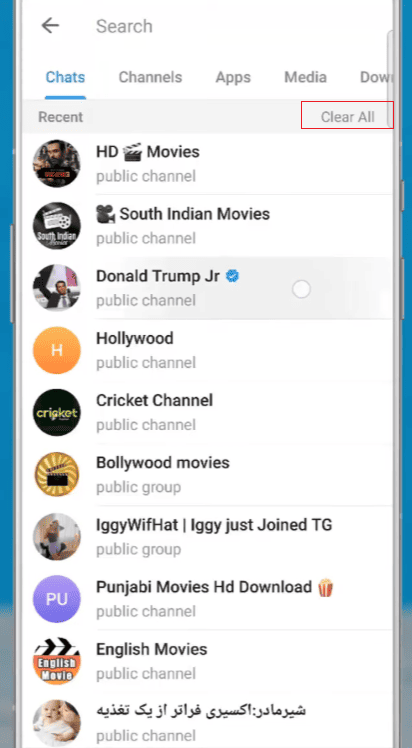Tap English Movies avatar
412x748 pixels.
pyautogui.click(x=57, y=661)
